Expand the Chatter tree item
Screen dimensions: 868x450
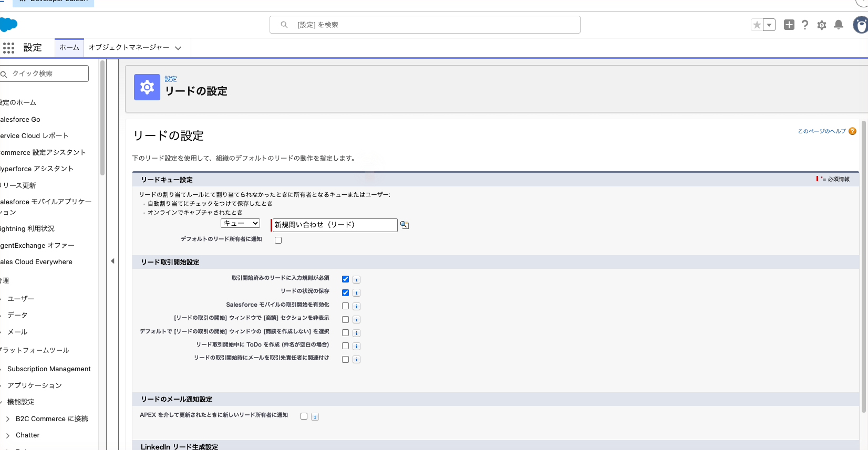point(8,435)
